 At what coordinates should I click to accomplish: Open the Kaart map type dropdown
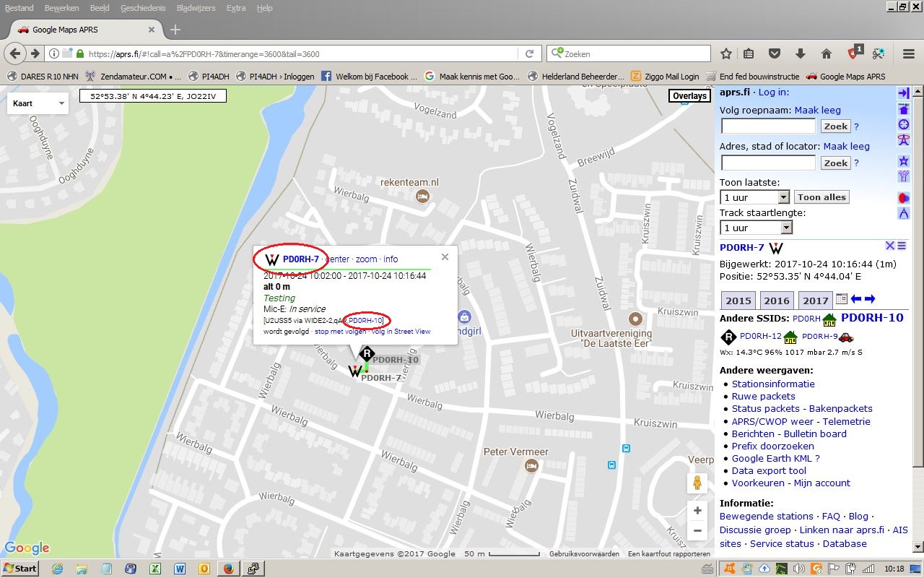38,103
